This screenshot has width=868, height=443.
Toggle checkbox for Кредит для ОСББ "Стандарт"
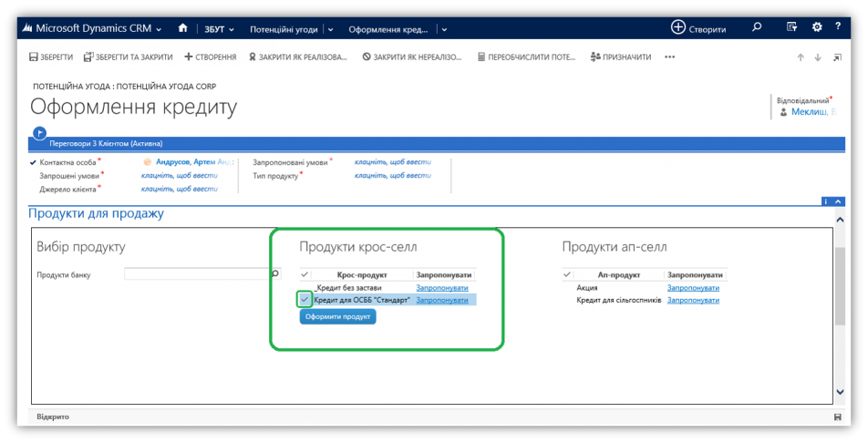(x=305, y=299)
